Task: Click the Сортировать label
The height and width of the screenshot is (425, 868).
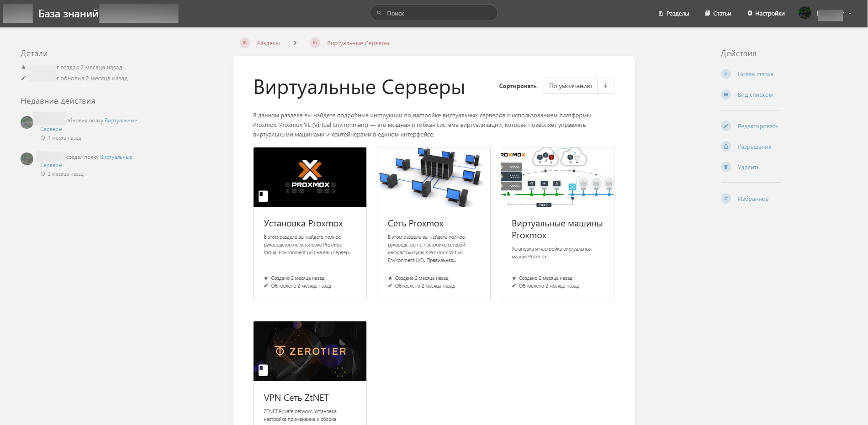Action: pyautogui.click(x=518, y=86)
